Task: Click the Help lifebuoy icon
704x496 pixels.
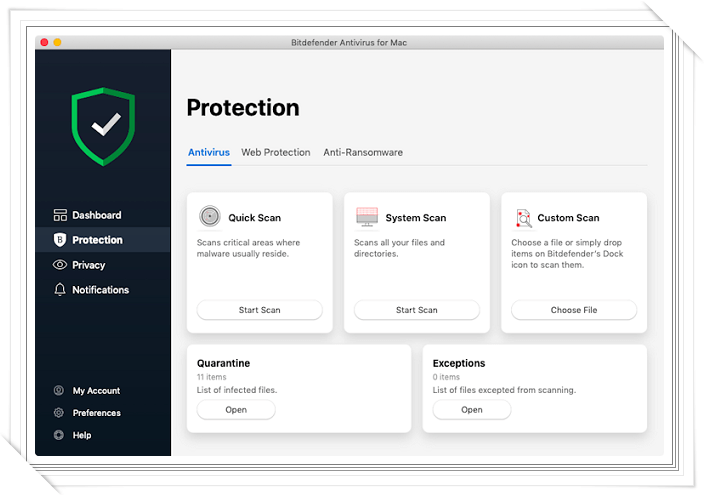Action: tap(59, 435)
